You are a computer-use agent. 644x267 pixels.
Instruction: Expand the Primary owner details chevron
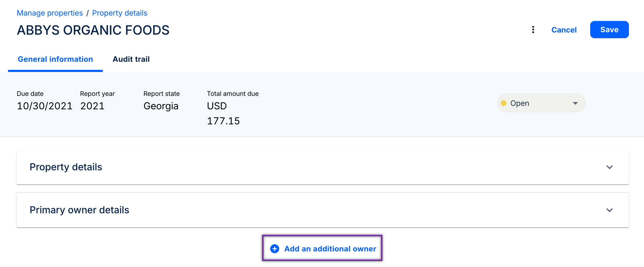click(609, 210)
